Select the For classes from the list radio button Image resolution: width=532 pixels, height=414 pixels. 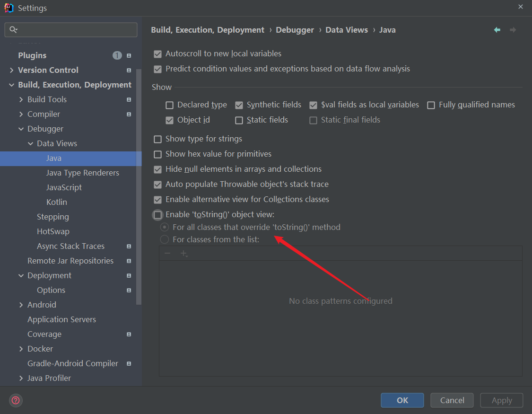[164, 239]
